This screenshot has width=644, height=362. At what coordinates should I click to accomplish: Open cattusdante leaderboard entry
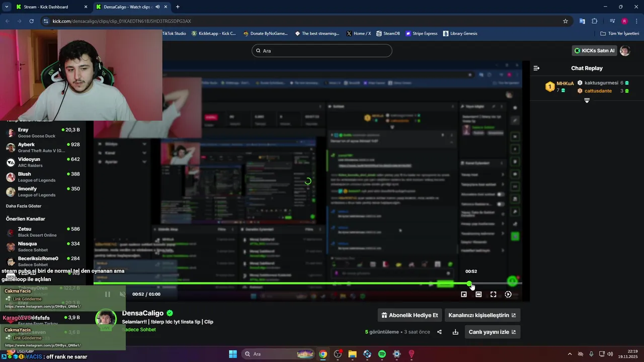603,91
